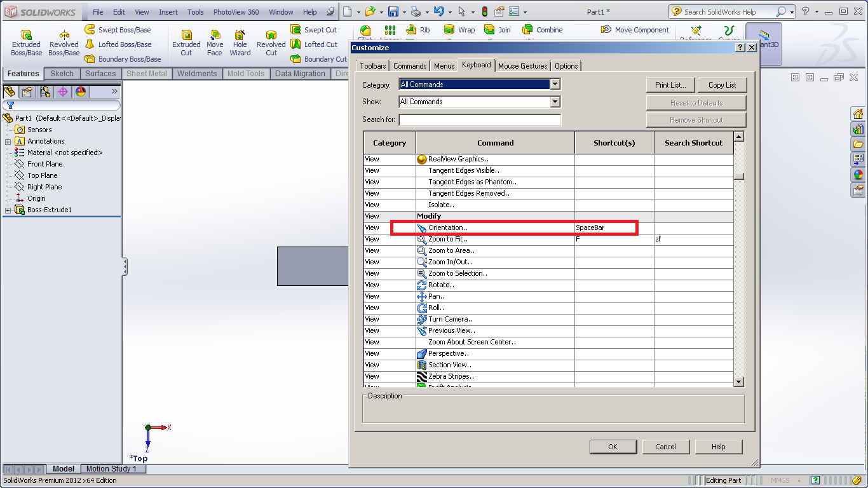Screen dimensions: 868x488
Task: Select the Combine tool
Action: pyautogui.click(x=542, y=30)
